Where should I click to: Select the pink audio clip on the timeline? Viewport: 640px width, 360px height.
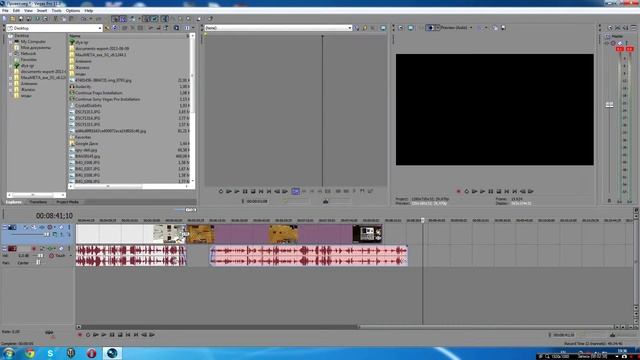click(x=309, y=256)
